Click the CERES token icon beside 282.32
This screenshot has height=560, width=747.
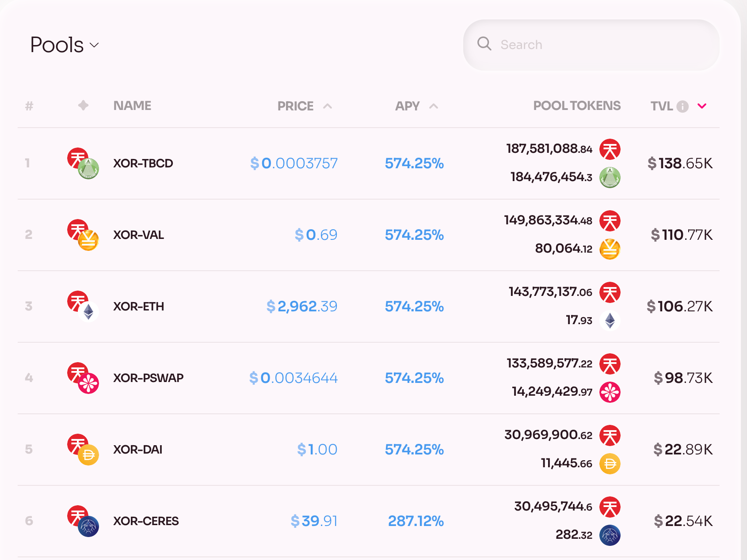[610, 535]
